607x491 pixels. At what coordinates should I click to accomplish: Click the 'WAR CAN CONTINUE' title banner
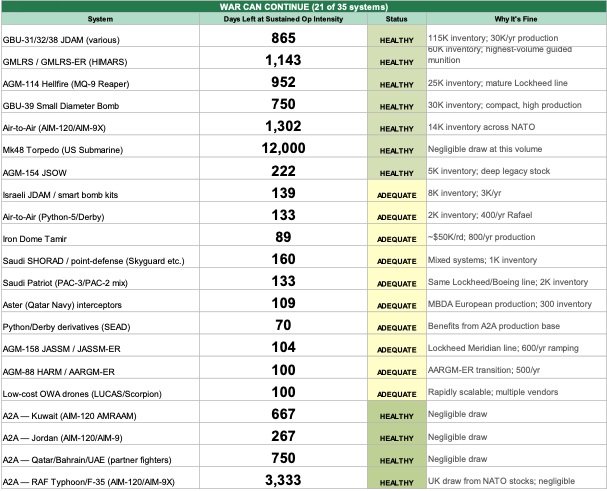(x=303, y=7)
